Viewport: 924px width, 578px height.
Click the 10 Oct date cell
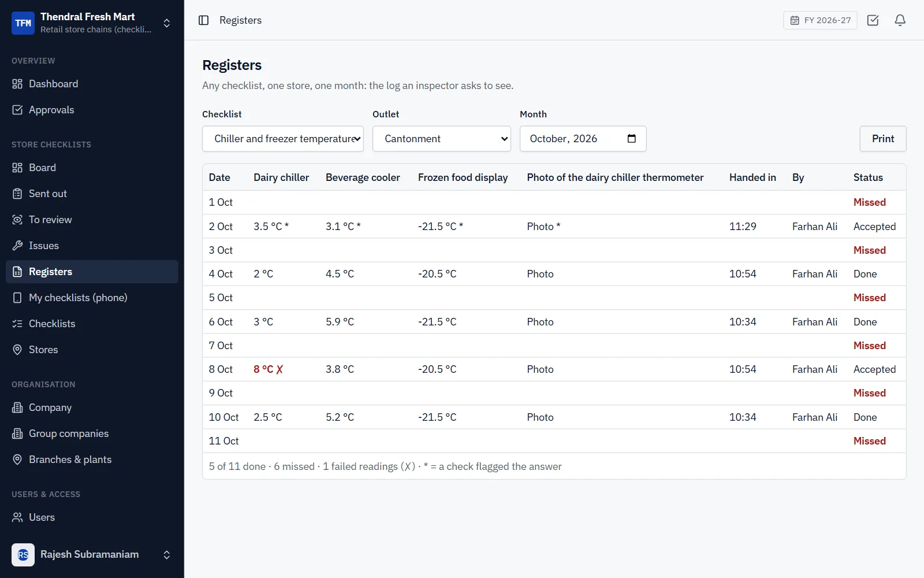tap(223, 417)
